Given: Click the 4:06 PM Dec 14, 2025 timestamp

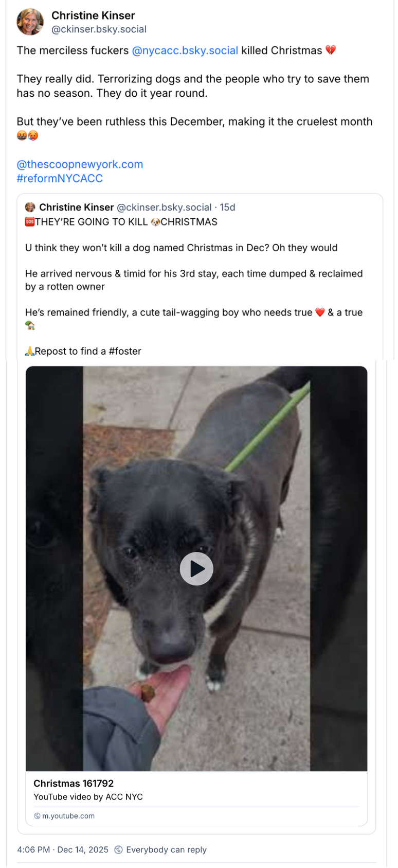Looking at the screenshot, I should point(63,849).
